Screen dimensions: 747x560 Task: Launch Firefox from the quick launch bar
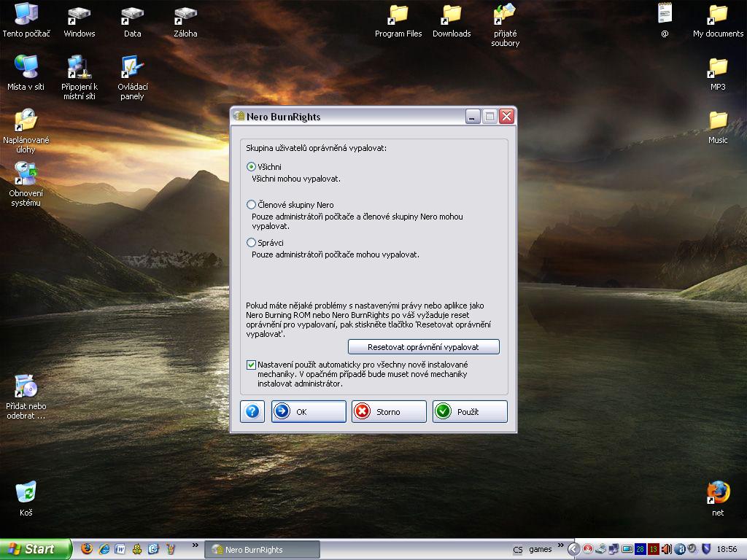click(87, 549)
